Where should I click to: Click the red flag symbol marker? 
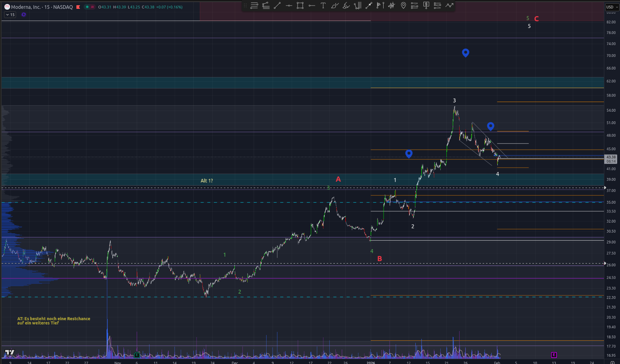[x=78, y=7]
